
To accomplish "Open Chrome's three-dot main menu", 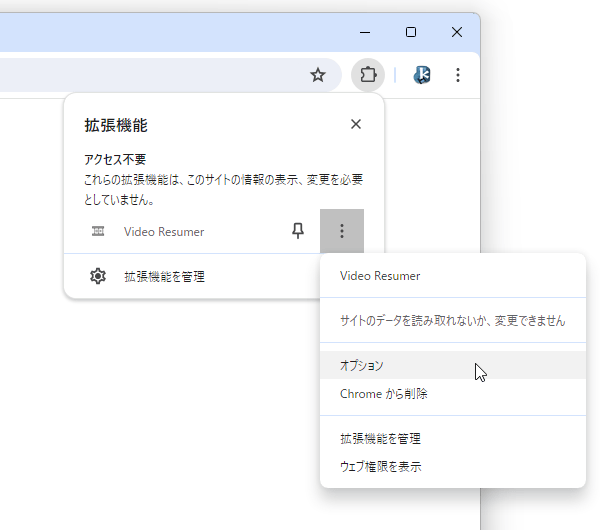I will click(x=458, y=75).
